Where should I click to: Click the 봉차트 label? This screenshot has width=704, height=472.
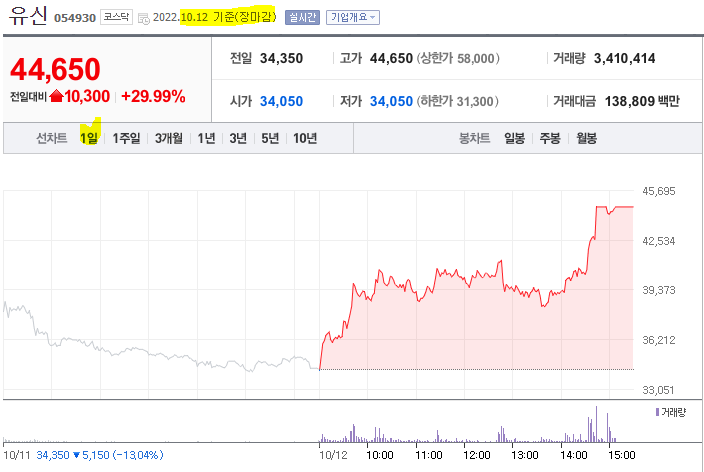[x=474, y=138]
